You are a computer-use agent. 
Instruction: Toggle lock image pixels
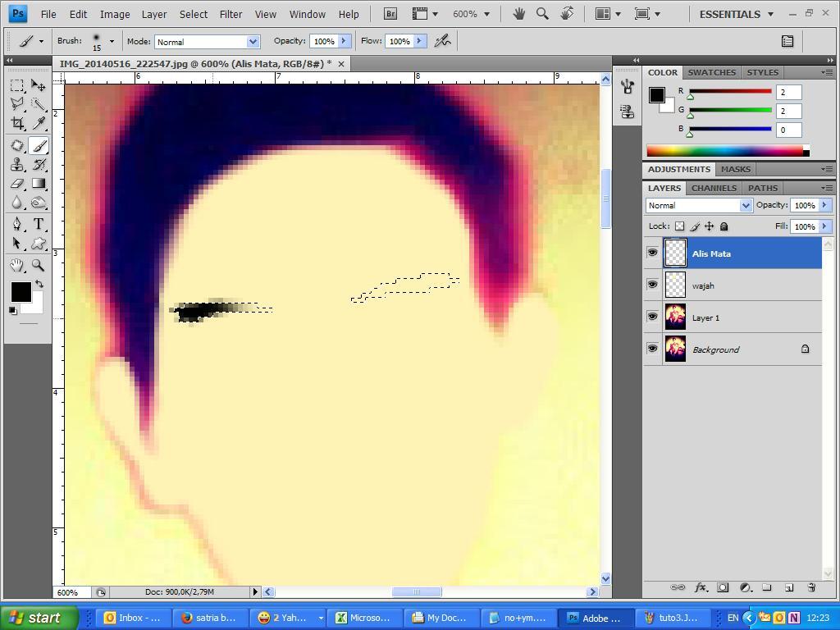(x=695, y=226)
